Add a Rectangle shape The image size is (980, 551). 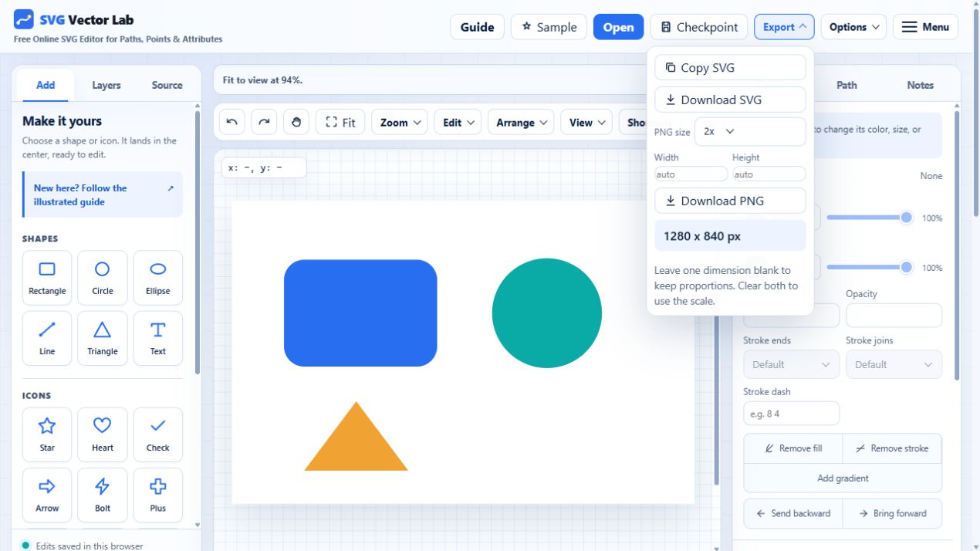(47, 278)
